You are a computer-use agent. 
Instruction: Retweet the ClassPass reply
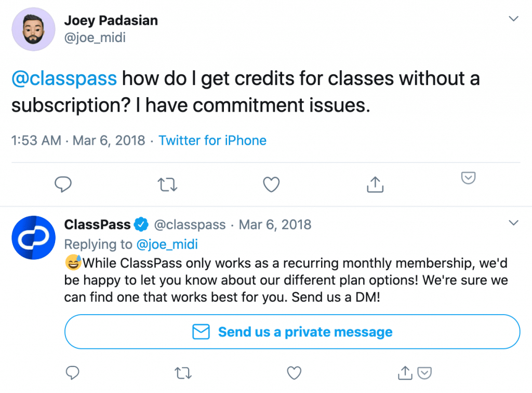pyautogui.click(x=183, y=372)
